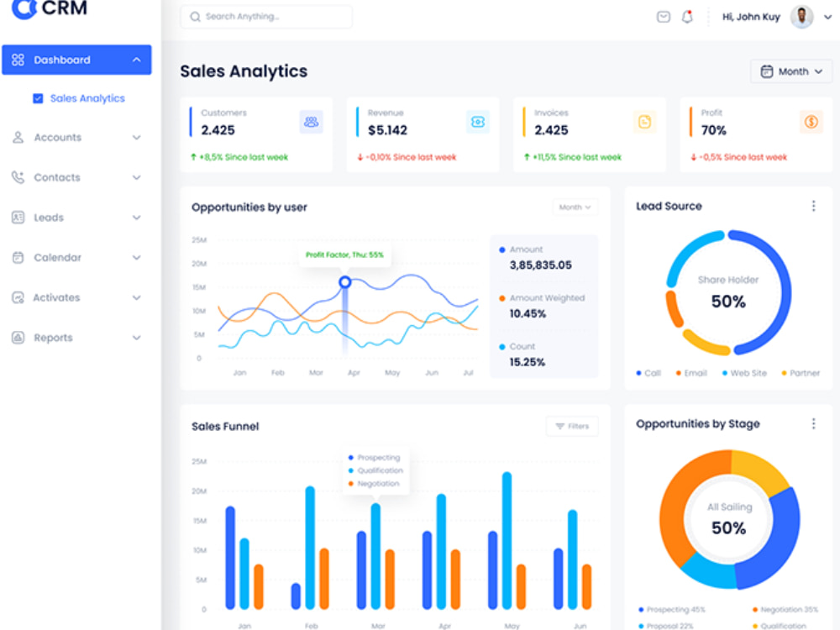The image size is (840, 630).
Task: Expand the Contacts chevron
Action: (x=137, y=177)
